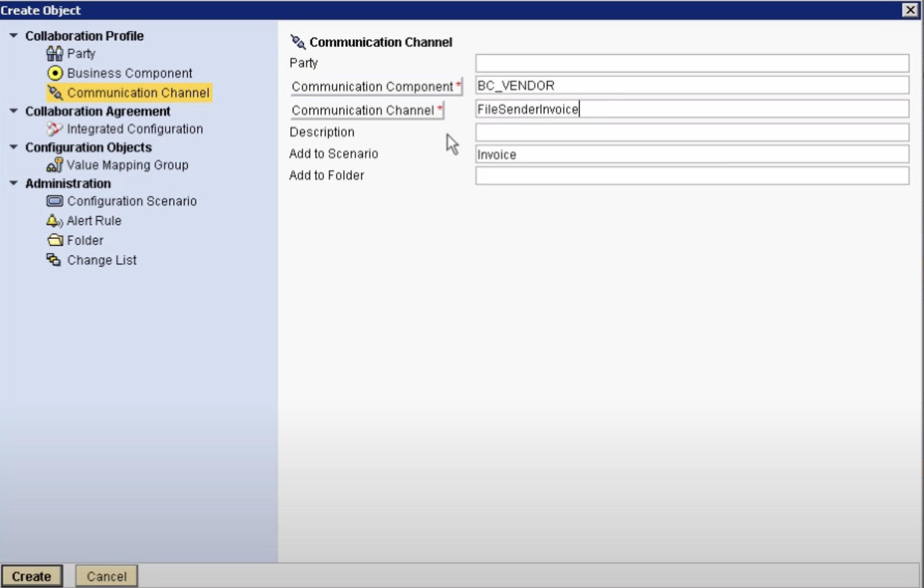
Task: Click the Party binoculars icon
Action: (54, 54)
